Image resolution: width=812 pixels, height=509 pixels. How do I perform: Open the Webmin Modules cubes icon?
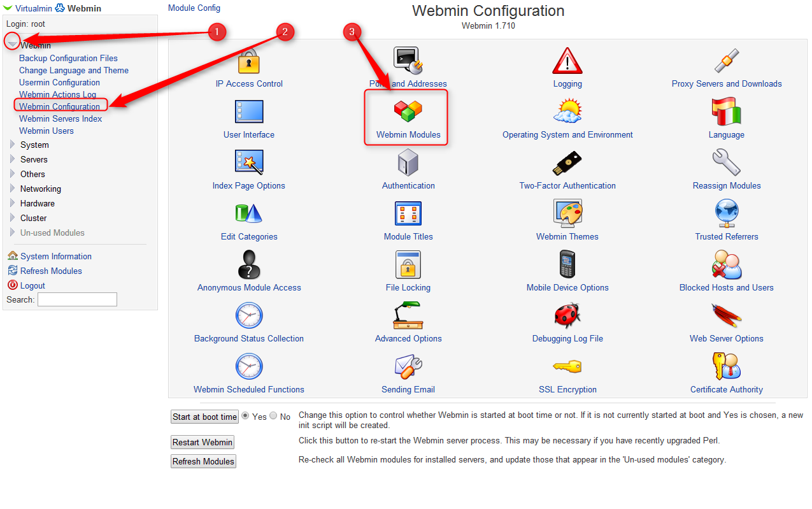pos(408,111)
